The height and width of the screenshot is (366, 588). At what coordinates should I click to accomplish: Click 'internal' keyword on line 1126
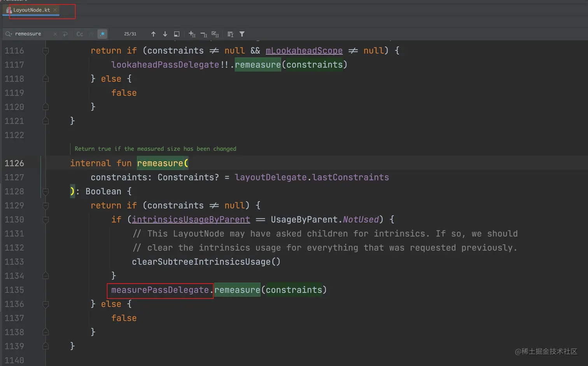(x=91, y=163)
